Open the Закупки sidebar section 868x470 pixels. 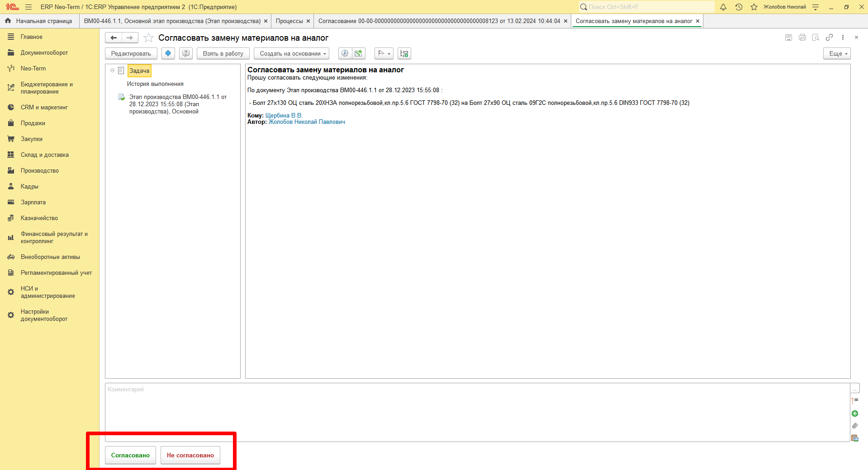coord(32,139)
